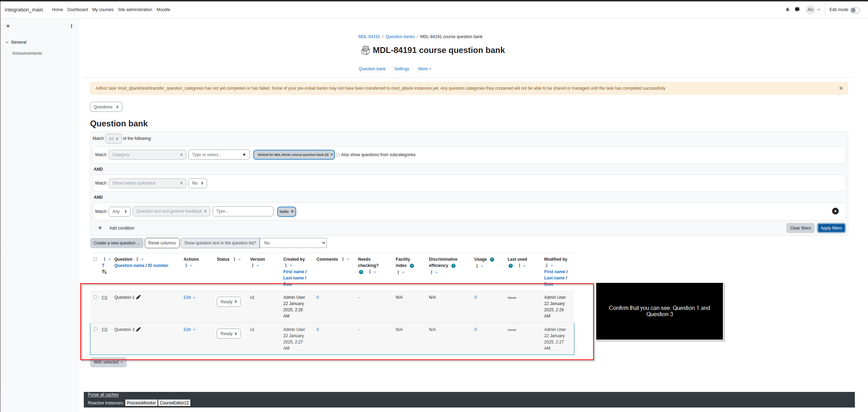Click Purge all caches link

point(103,395)
